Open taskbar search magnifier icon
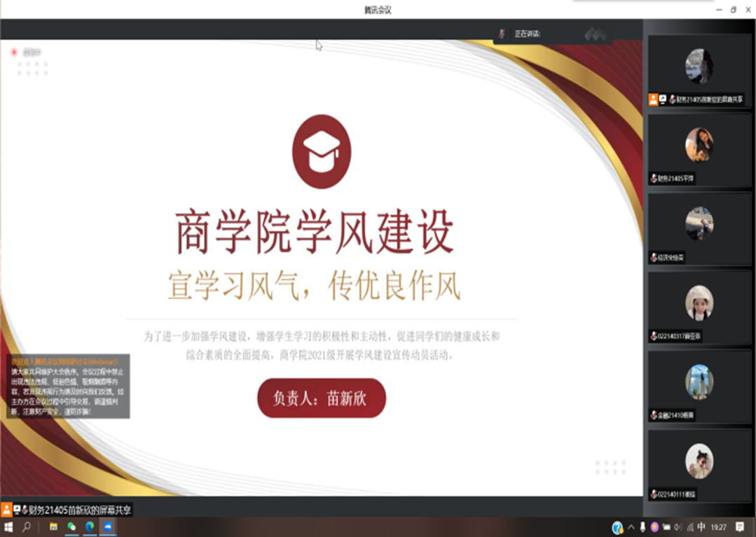Image resolution: width=756 pixels, height=537 pixels. coord(27,526)
